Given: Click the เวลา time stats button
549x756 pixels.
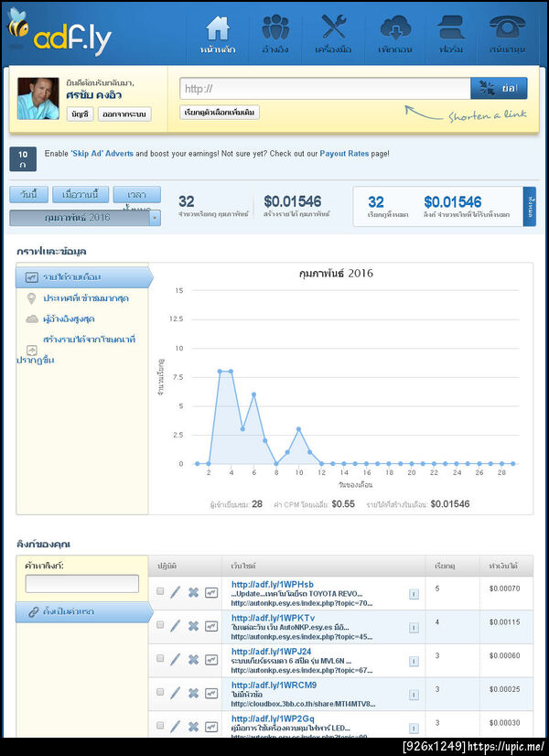Looking at the screenshot, I should pos(137,195).
